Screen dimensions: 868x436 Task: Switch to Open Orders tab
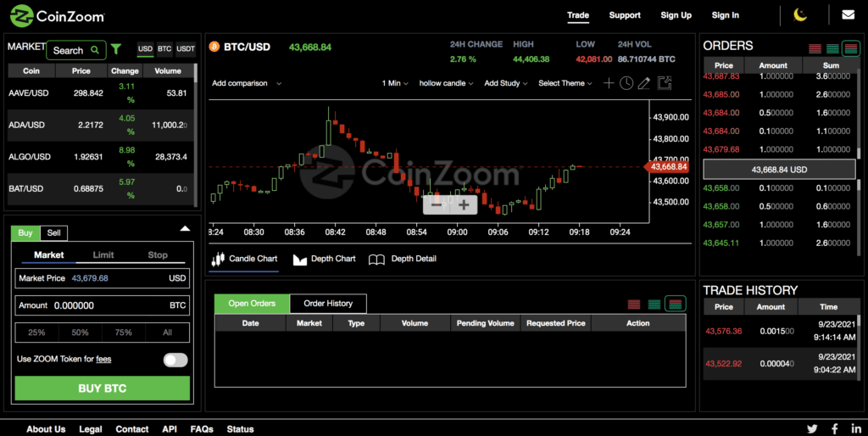point(252,304)
